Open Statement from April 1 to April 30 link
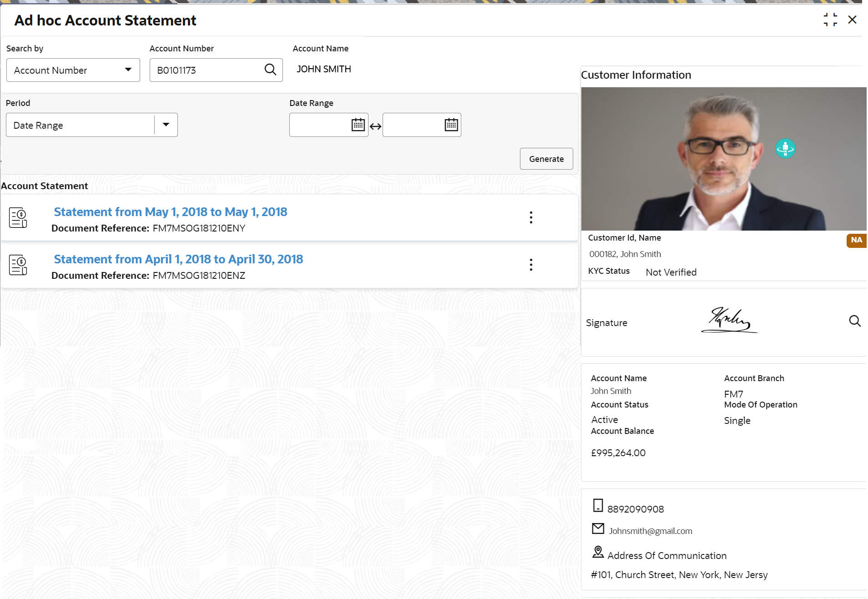This screenshot has height=599, width=868. tap(178, 259)
